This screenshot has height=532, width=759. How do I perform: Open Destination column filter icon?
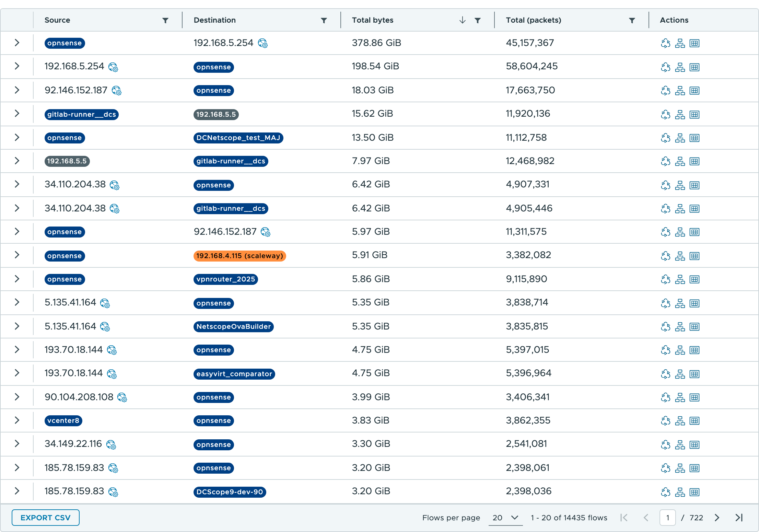point(324,21)
